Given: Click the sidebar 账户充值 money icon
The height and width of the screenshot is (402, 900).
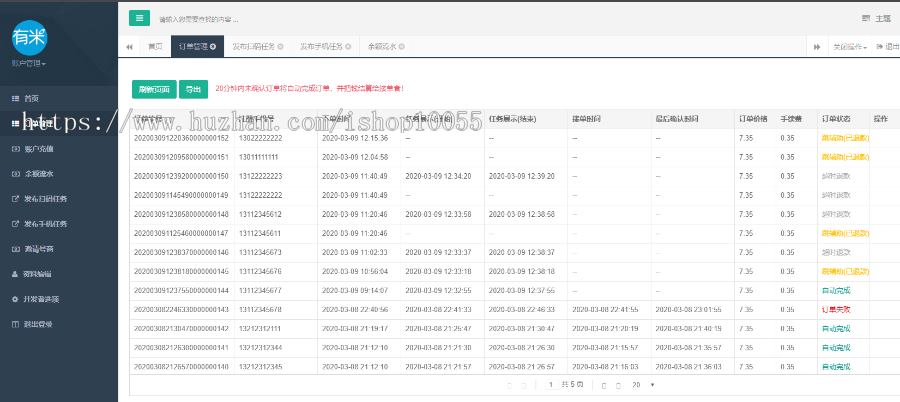Looking at the screenshot, I should click(x=15, y=149).
